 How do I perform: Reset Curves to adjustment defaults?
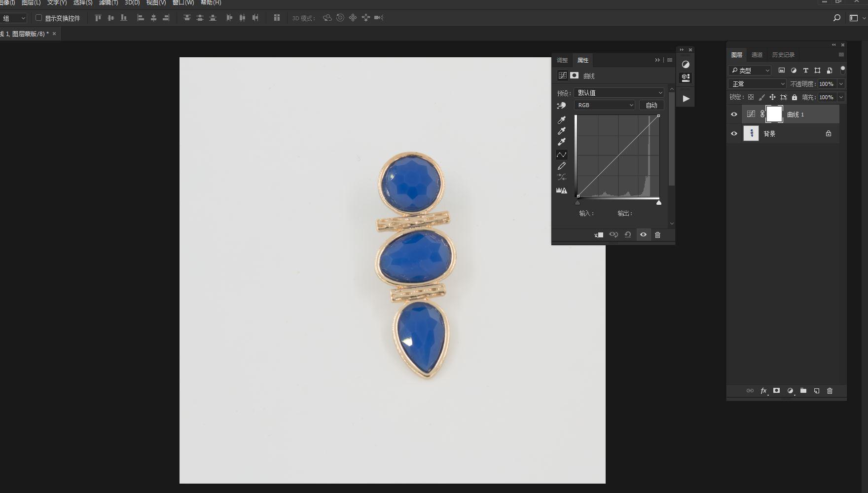click(628, 235)
